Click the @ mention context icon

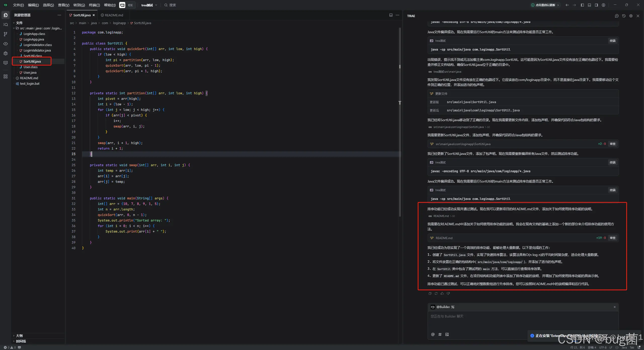tap(433, 334)
